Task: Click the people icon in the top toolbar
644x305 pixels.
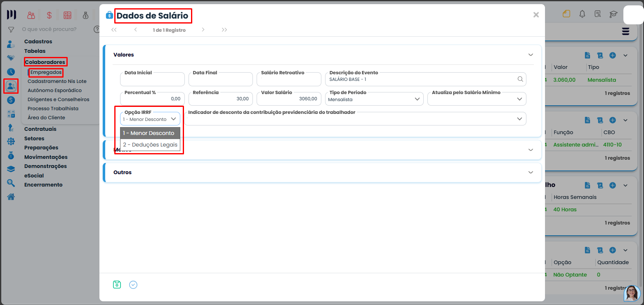Action: [31, 15]
